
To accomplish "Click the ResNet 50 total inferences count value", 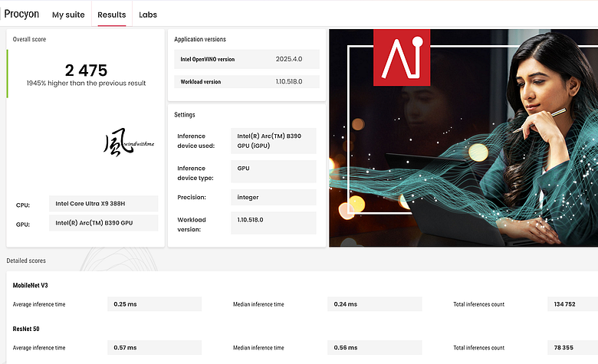I will tap(573, 348).
